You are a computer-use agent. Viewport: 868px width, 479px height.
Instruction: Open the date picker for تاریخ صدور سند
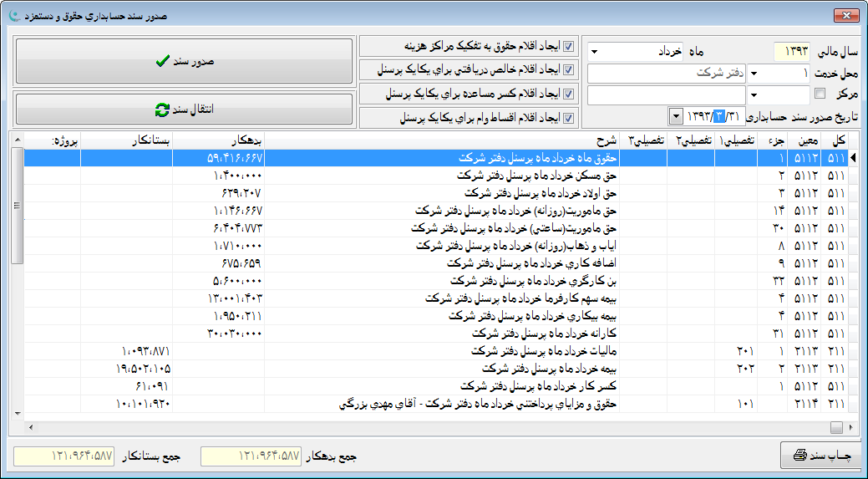tap(676, 115)
